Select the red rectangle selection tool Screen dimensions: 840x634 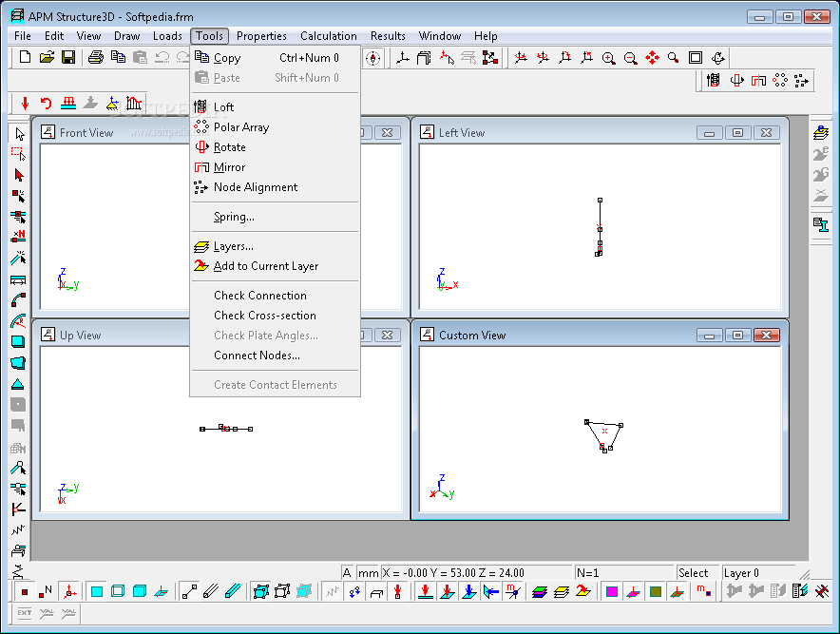(x=19, y=154)
